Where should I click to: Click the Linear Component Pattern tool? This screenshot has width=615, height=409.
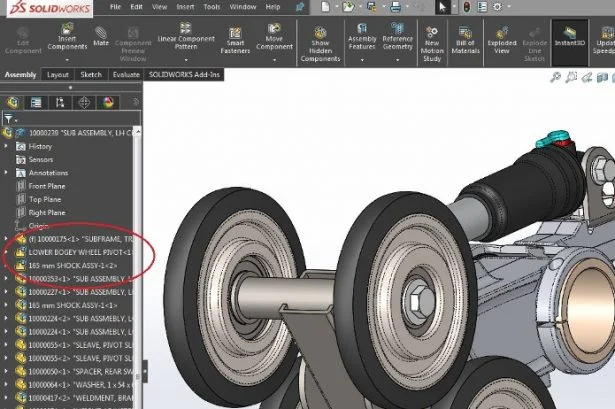pos(181,38)
